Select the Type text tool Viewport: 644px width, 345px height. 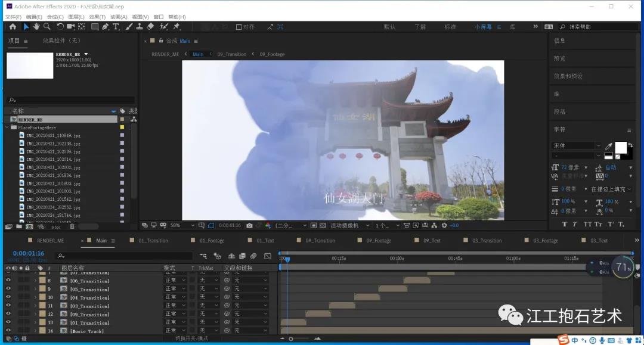(116, 27)
